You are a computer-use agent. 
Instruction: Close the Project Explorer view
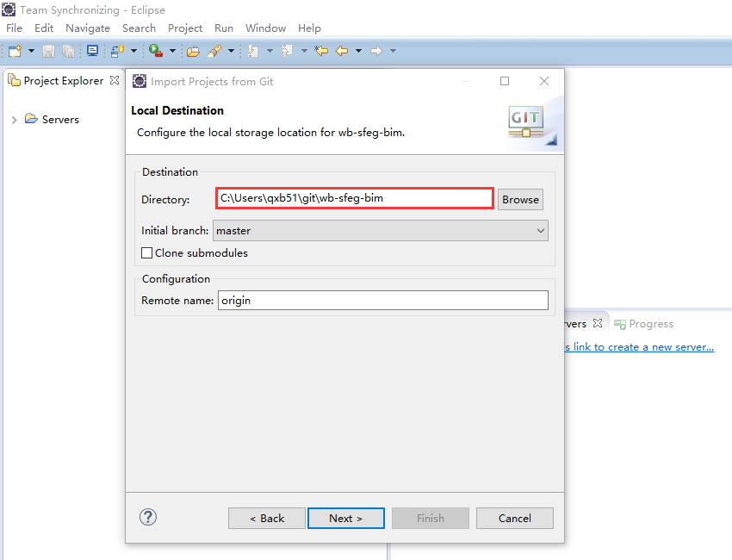coord(115,80)
